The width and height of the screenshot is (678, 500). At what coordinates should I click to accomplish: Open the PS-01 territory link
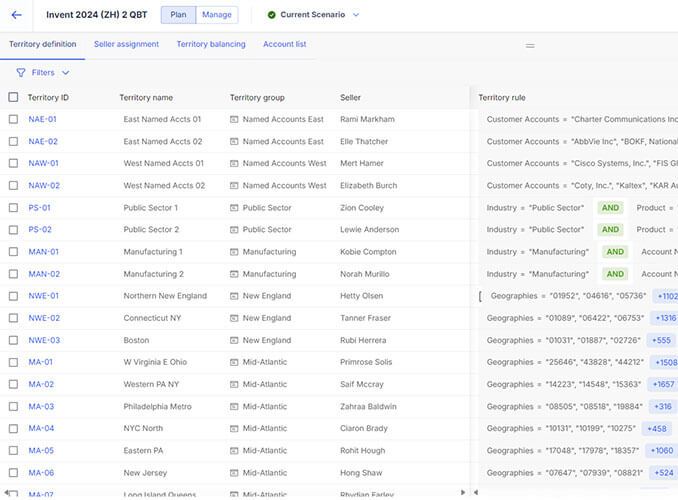click(40, 208)
